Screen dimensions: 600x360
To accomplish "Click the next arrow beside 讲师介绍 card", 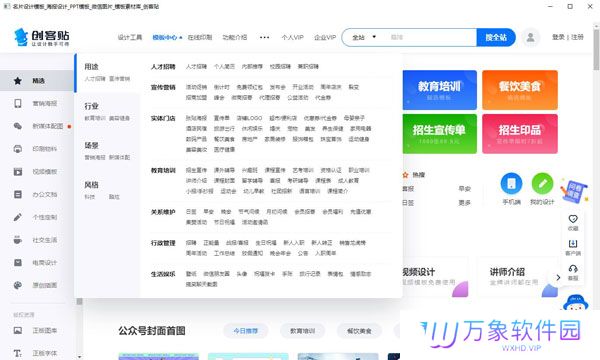I will pos(558,277).
